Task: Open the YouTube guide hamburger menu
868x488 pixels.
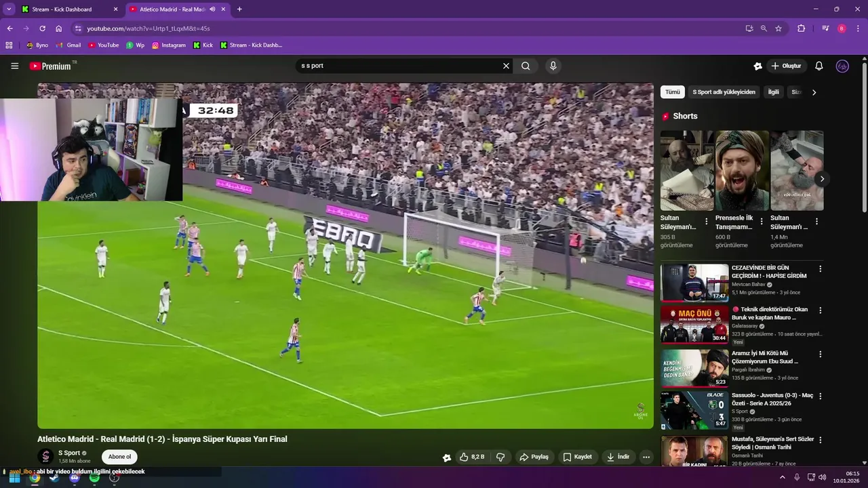Action: 14,66
